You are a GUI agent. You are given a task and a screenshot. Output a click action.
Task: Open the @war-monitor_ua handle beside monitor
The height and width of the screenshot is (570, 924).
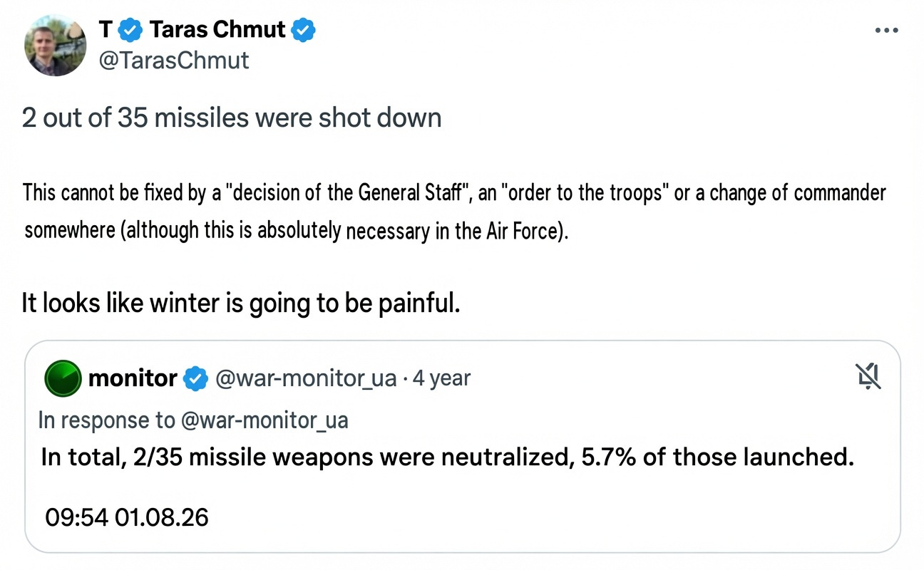(305, 378)
